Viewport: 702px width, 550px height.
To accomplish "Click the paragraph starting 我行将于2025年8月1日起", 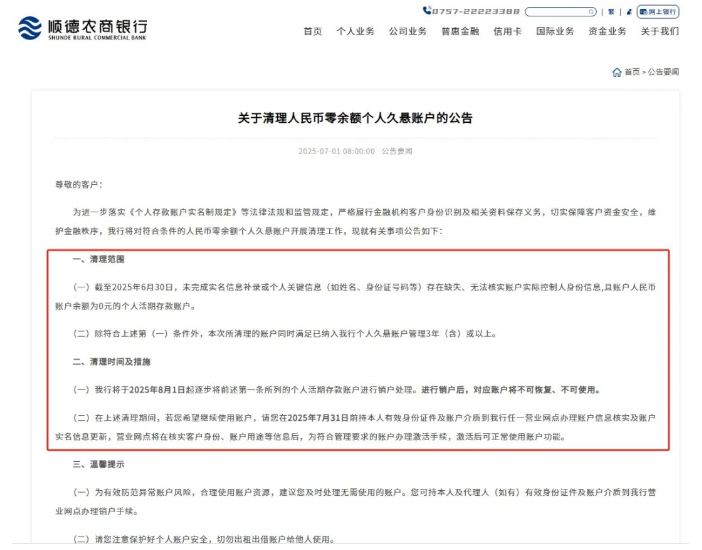I will click(336, 390).
